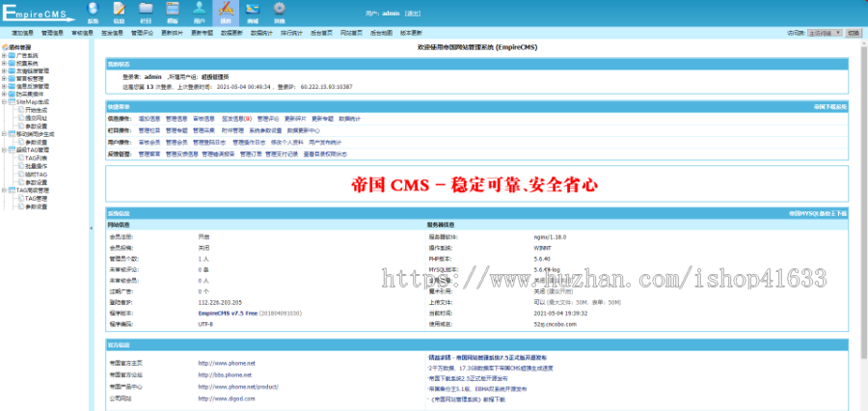The width and height of the screenshot is (868, 411).
Task: Select TAG管理 under TAG高级管理
Action: coord(36,199)
